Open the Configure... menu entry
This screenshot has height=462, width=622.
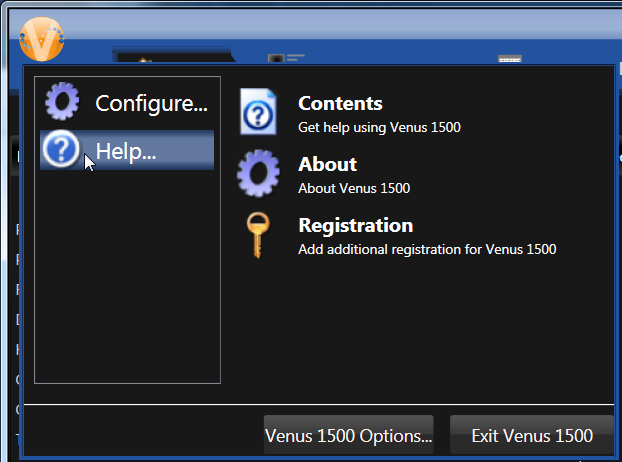tap(150, 103)
